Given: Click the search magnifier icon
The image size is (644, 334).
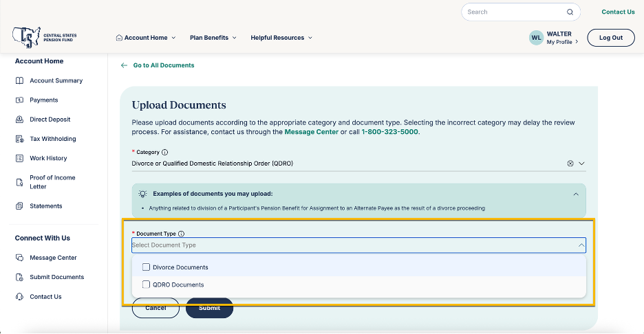Looking at the screenshot, I should [570, 12].
